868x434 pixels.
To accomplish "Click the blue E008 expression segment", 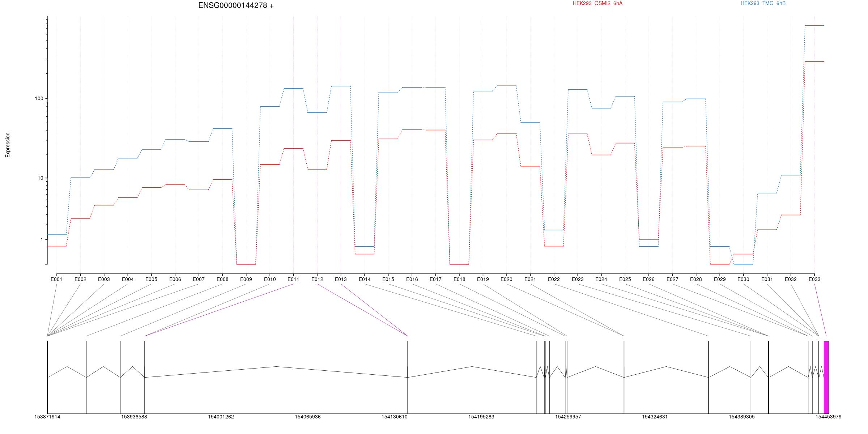I will click(x=222, y=128).
